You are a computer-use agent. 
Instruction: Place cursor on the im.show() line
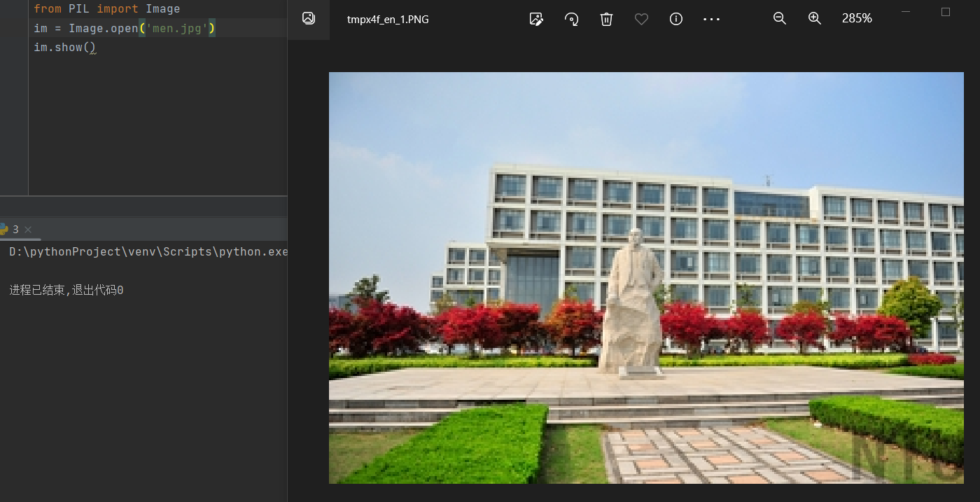click(x=64, y=48)
